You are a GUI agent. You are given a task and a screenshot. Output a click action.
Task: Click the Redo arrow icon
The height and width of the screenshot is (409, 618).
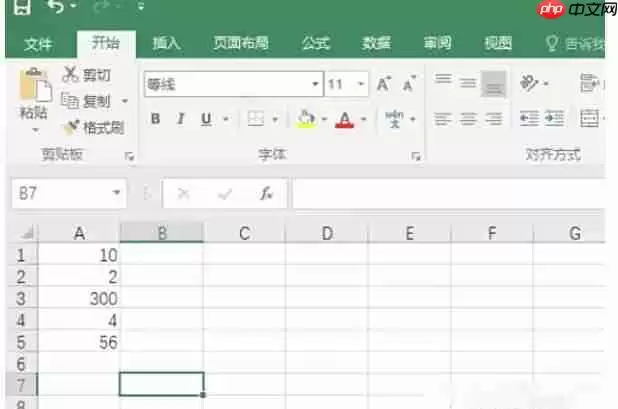point(101,6)
